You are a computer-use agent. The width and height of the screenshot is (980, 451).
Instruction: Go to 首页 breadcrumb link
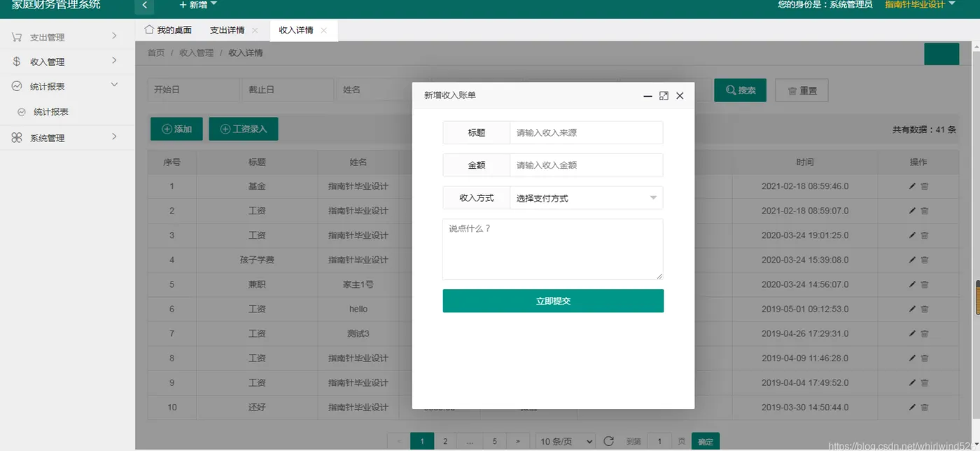[156, 53]
